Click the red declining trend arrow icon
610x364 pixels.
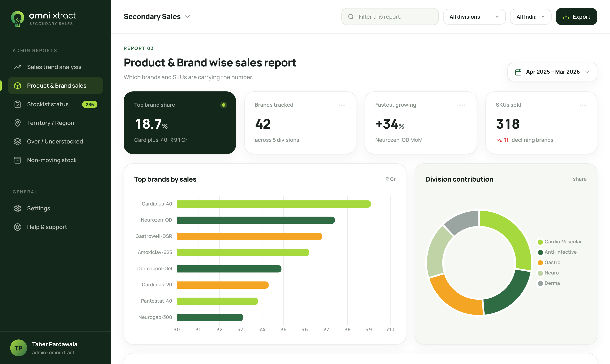pyautogui.click(x=499, y=140)
